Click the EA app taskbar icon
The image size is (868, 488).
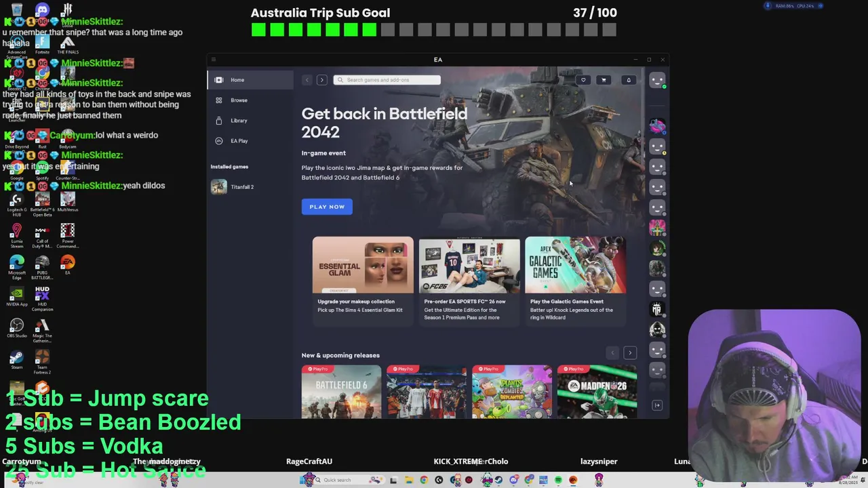[x=573, y=480]
